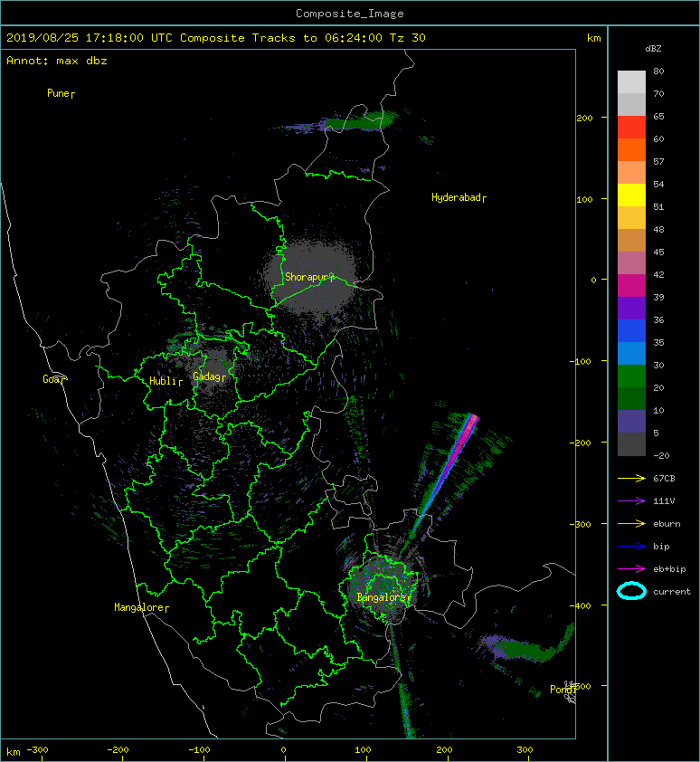This screenshot has width=700, height=762.
Task: Click the 300 tick on horizontal km axis
Action: (x=525, y=750)
